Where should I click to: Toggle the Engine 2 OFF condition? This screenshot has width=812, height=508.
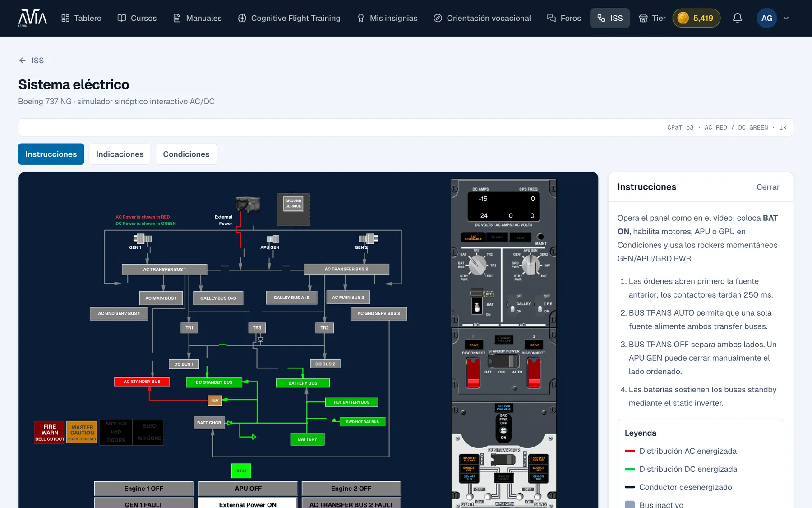[x=351, y=489]
